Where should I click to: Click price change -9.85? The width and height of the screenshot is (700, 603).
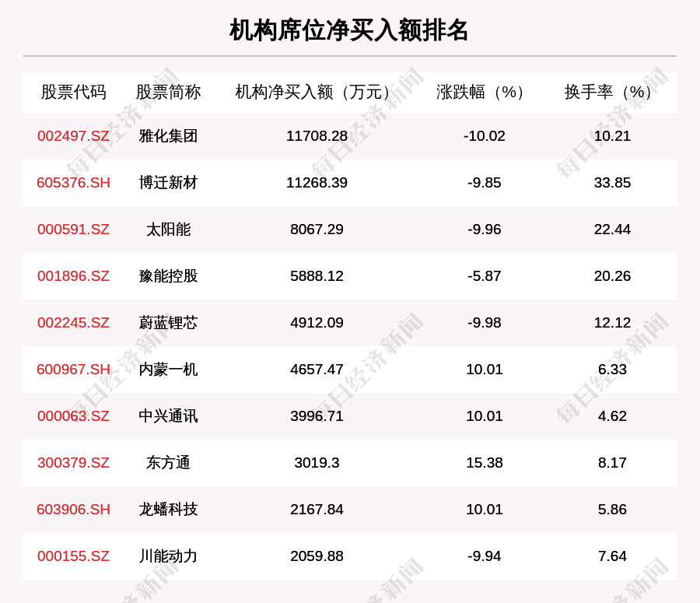(x=485, y=183)
